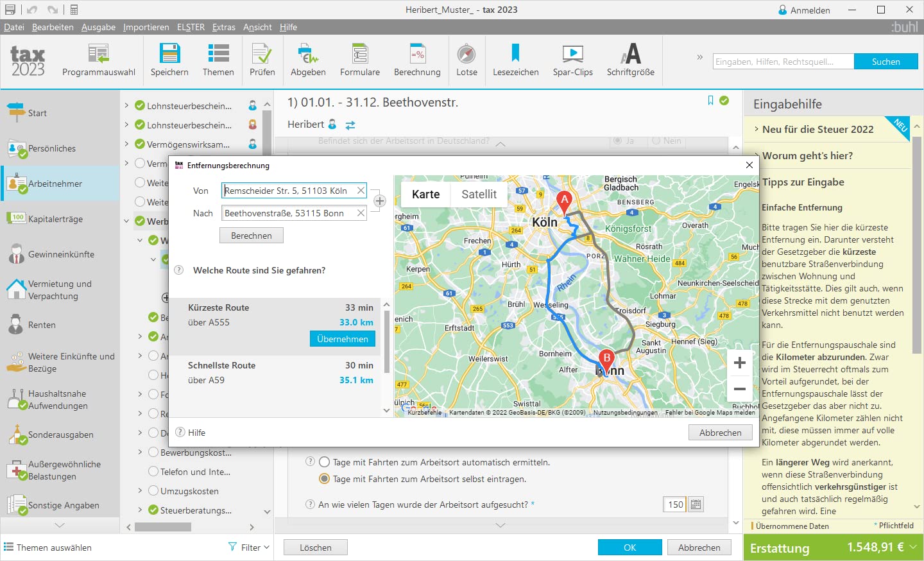The width and height of the screenshot is (924, 561).
Task: Expand the Vermögenswirksame tree item
Action: (x=126, y=144)
